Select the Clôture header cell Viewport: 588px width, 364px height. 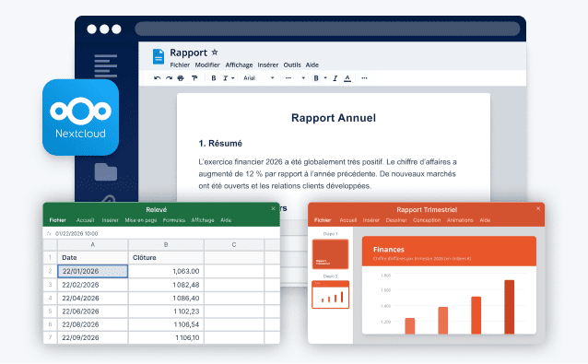tap(166, 257)
